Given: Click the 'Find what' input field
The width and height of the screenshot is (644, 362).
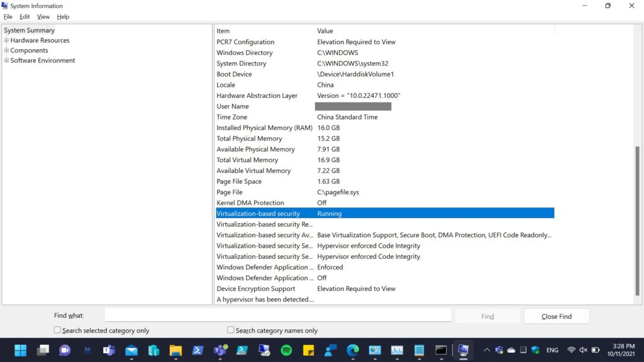Looking at the screenshot, I should point(278,315).
